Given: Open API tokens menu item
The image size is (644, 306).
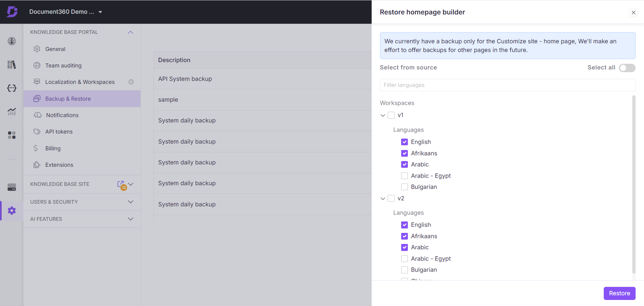Looking at the screenshot, I should (82, 132).
